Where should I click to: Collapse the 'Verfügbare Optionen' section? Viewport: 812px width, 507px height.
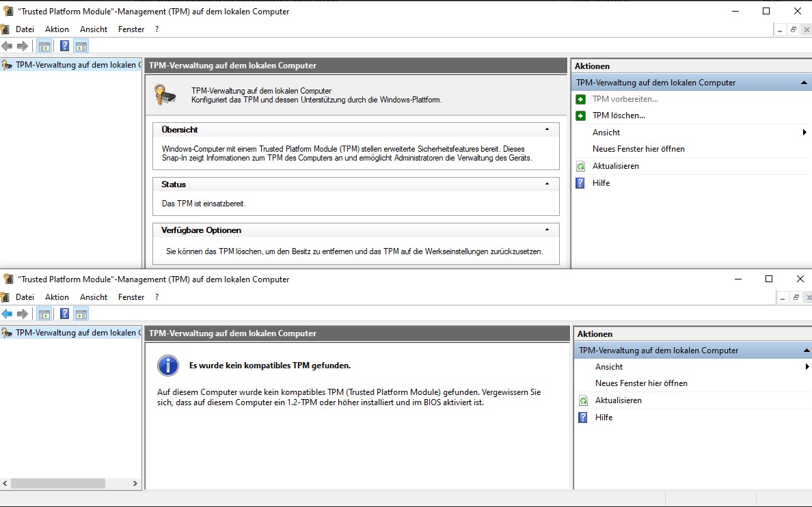coord(547,230)
